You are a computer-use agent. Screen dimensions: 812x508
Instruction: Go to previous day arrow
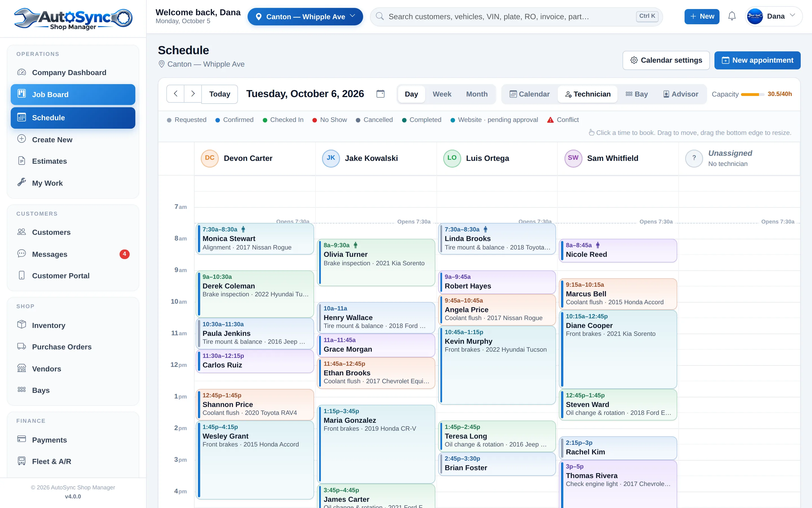pyautogui.click(x=175, y=94)
